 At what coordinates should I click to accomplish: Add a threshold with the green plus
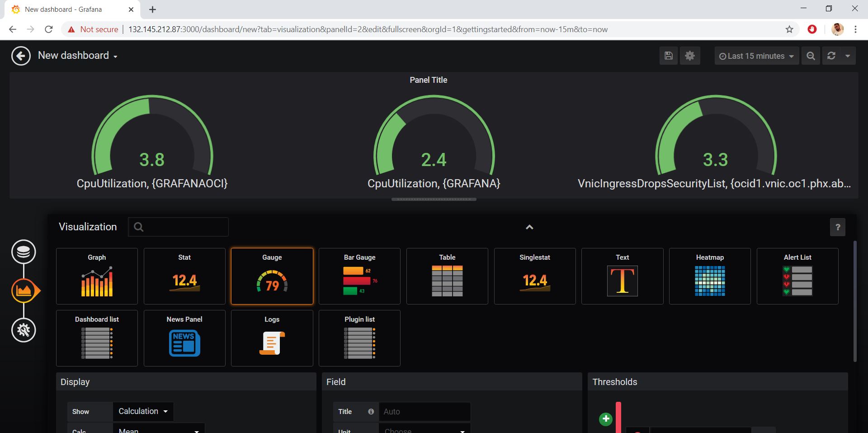pos(606,419)
